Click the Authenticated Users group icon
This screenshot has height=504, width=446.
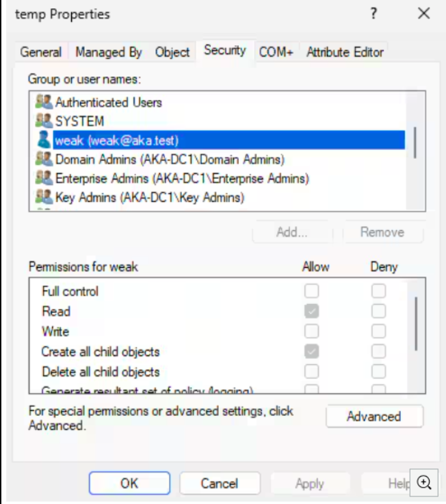pyautogui.click(x=44, y=101)
